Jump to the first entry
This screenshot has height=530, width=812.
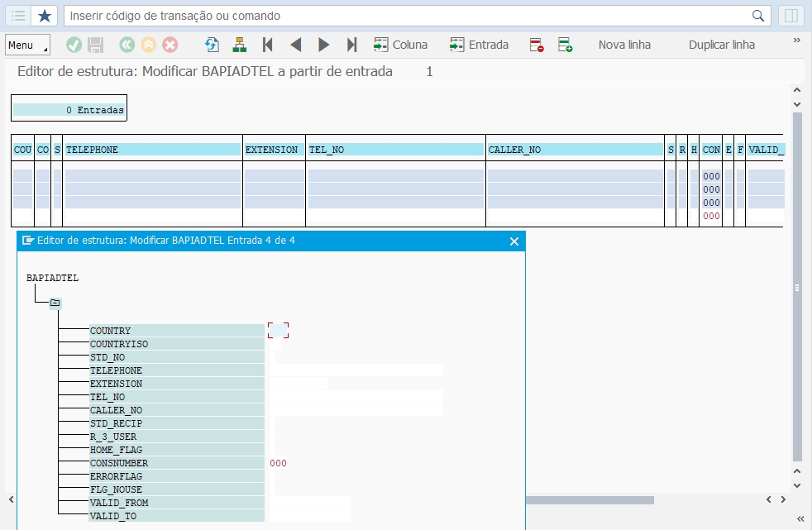tap(267, 45)
